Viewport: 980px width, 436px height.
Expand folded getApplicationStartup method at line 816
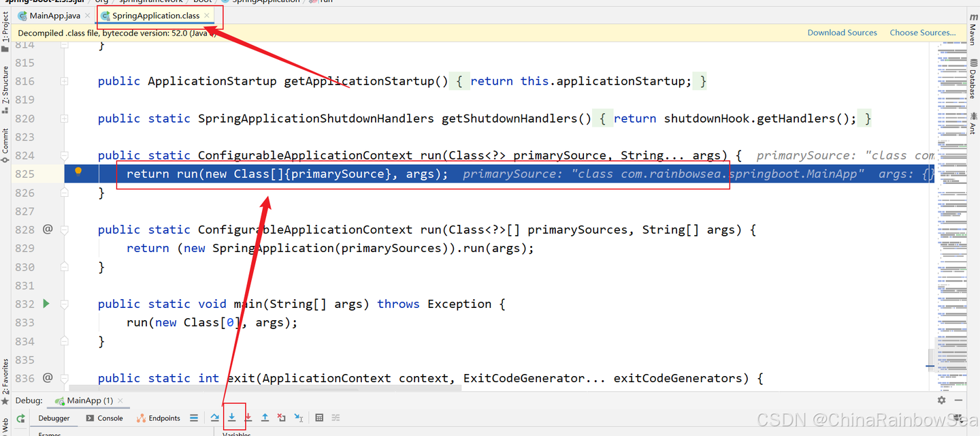(64, 81)
